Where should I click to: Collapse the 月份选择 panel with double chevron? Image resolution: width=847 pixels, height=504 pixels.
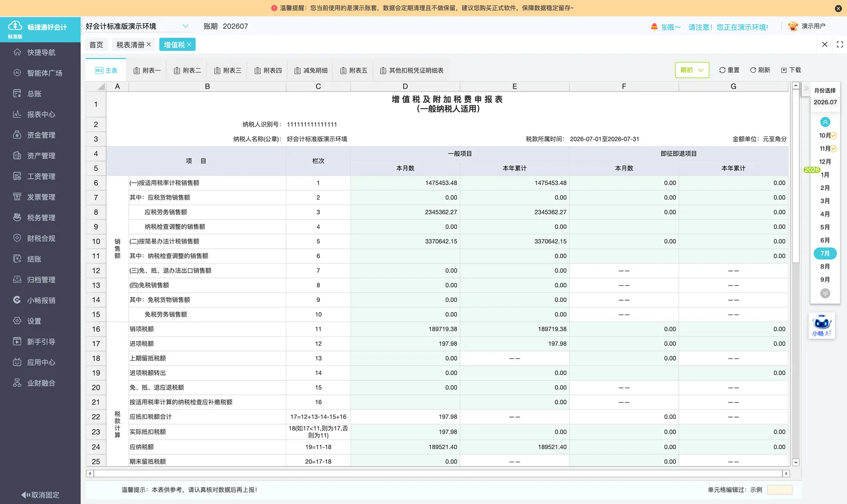coord(806,89)
